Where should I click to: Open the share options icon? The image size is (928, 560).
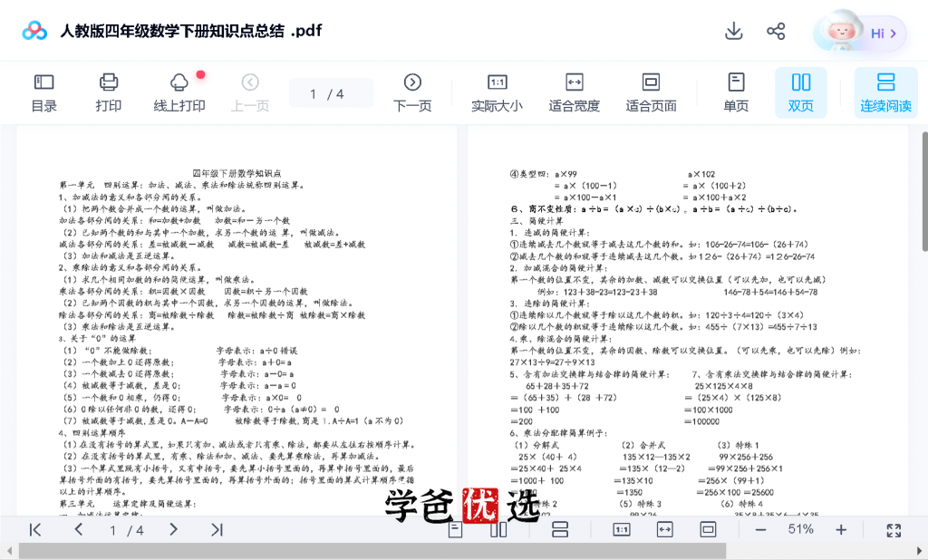coord(776,31)
